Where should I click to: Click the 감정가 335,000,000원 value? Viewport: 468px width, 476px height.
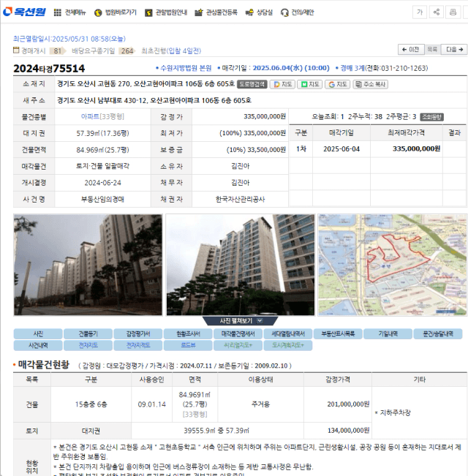point(265,116)
